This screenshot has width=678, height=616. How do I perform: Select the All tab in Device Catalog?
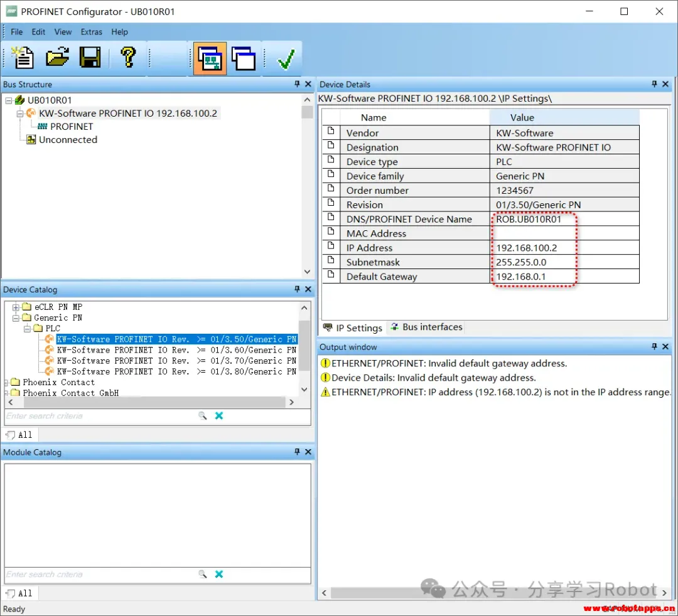[x=20, y=435]
